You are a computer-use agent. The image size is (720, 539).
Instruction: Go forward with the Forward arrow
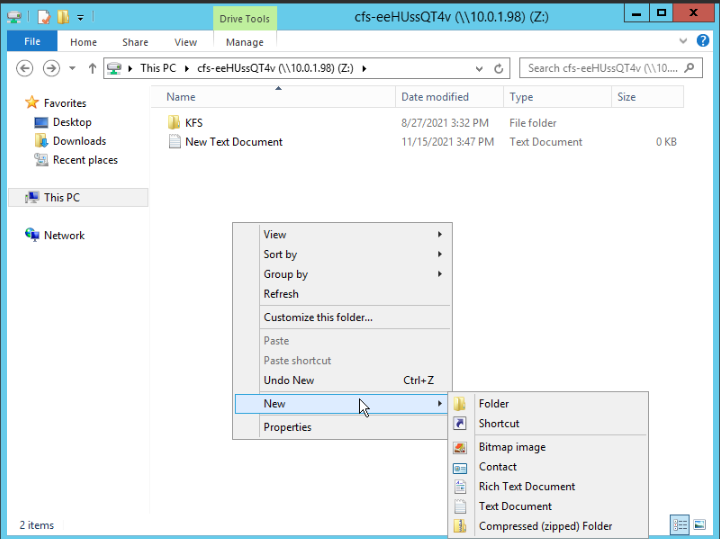coord(51,68)
